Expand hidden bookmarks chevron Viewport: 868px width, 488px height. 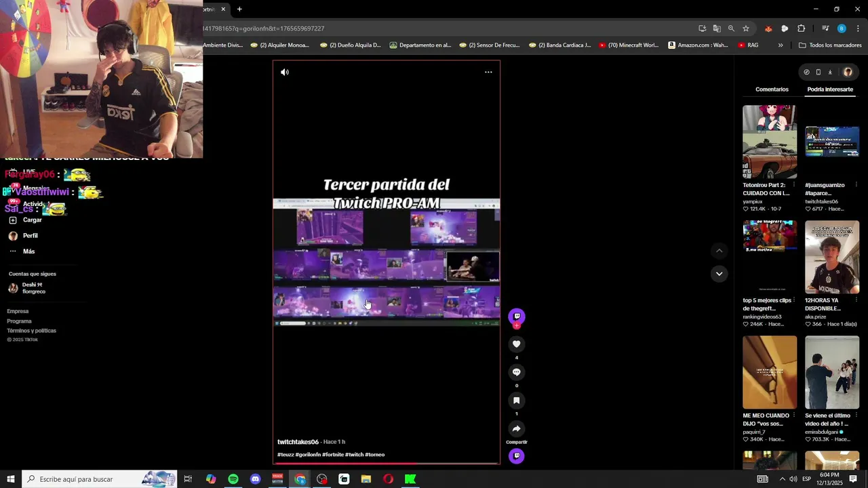[x=781, y=45]
